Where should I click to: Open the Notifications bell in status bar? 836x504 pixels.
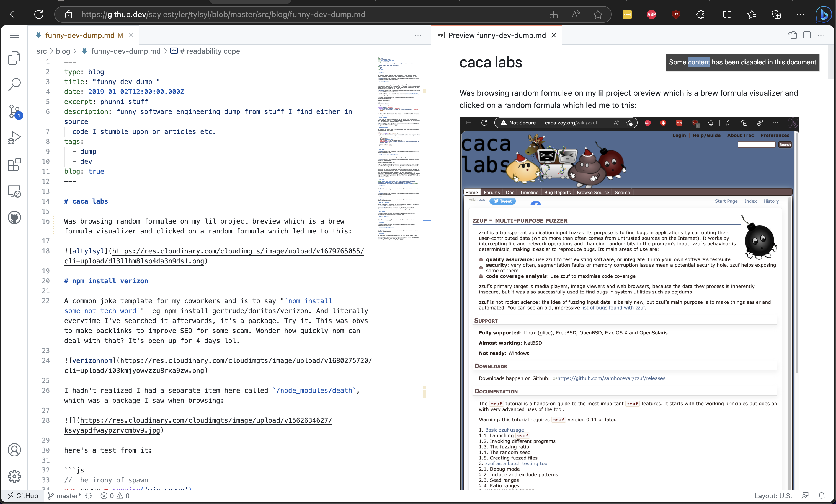(x=821, y=496)
